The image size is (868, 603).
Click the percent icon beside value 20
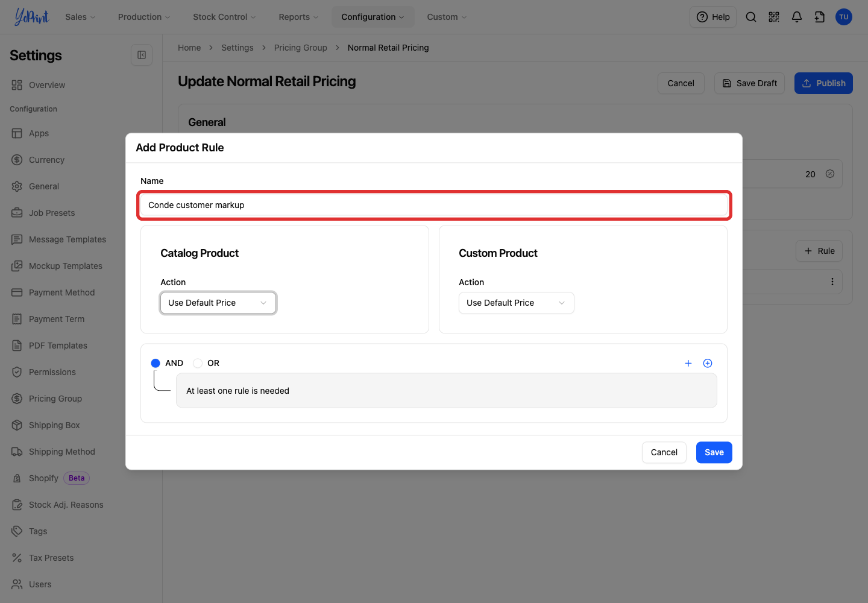pyautogui.click(x=830, y=174)
